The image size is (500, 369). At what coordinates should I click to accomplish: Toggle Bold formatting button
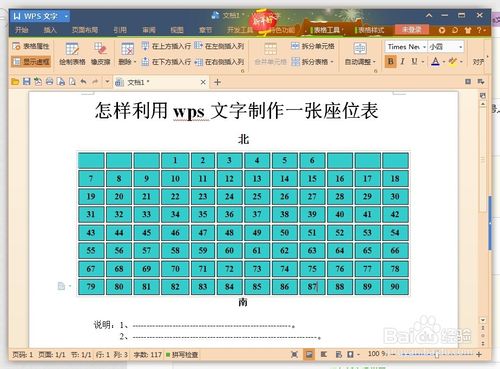[x=391, y=62]
